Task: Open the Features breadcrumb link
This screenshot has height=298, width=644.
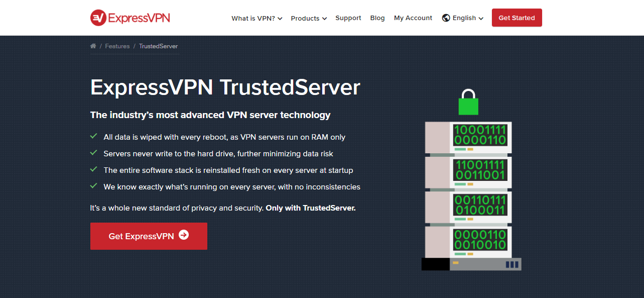Action: 117,46
